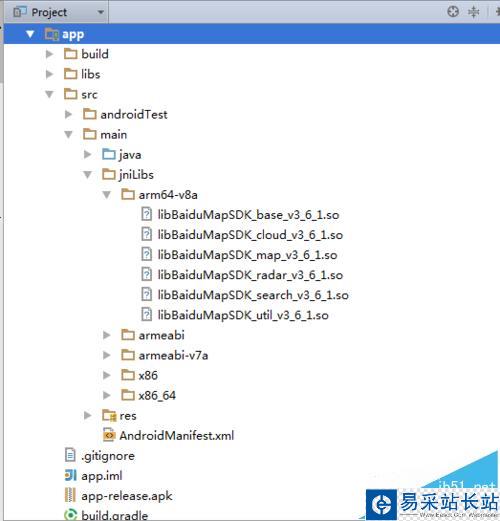This screenshot has height=521, width=500.
Task: Click file icon of libBaiduMapSDK_map_v3_6_1.so
Action: [x=146, y=255]
